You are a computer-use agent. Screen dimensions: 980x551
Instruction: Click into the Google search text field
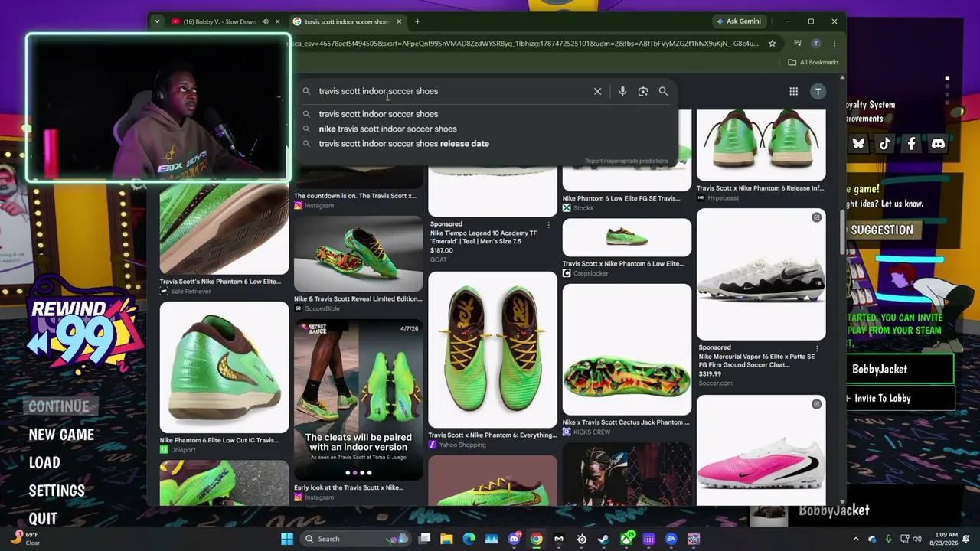coord(452,91)
